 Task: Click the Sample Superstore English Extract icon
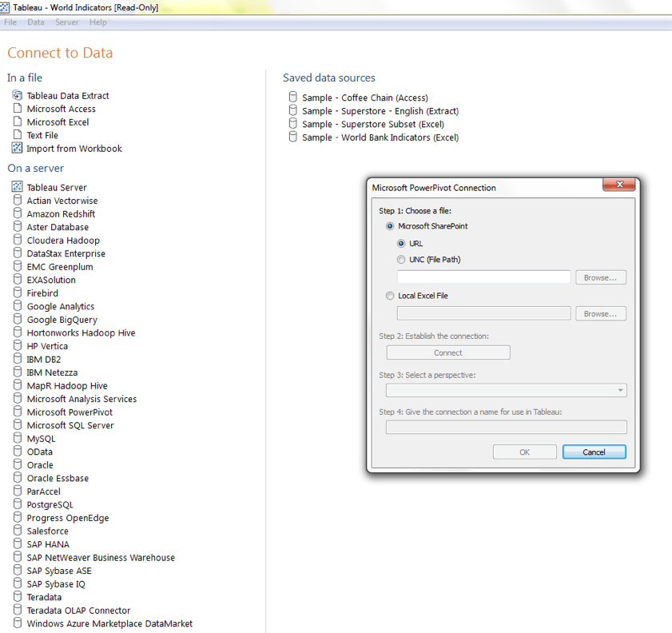point(292,110)
